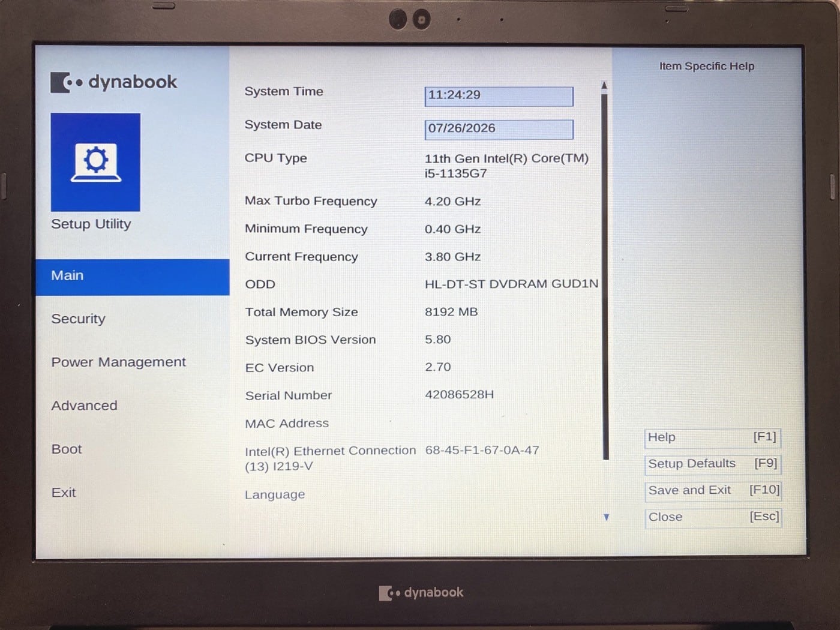Screen dimensions: 840x630
Task: Click the vertical scrollbar of the main panel
Action: click(x=605, y=276)
